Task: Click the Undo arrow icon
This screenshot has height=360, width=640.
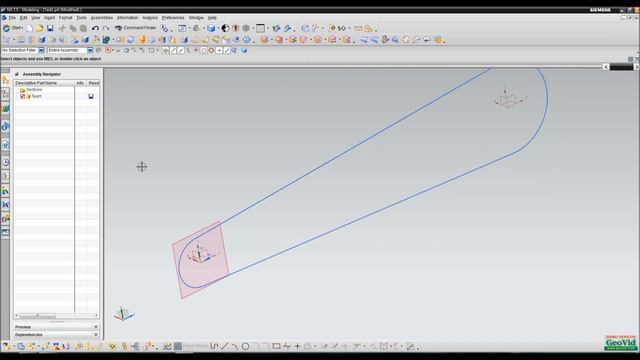Action: tap(95, 28)
